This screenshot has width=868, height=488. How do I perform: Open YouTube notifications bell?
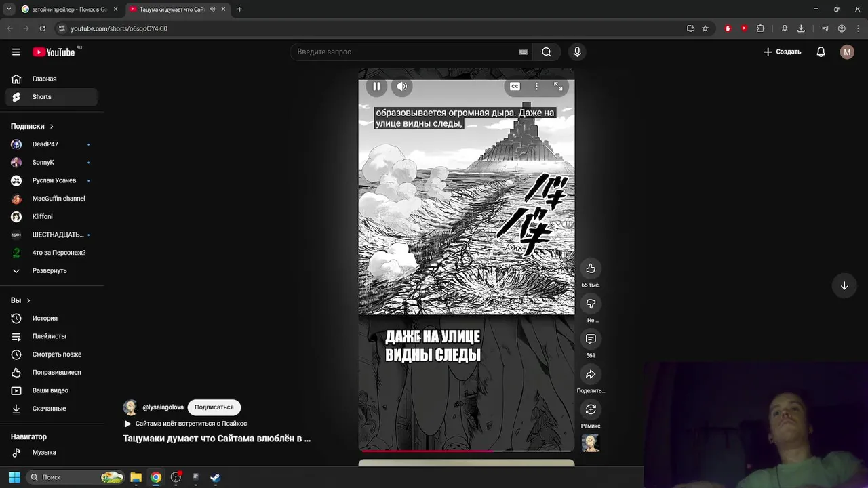[x=821, y=52]
